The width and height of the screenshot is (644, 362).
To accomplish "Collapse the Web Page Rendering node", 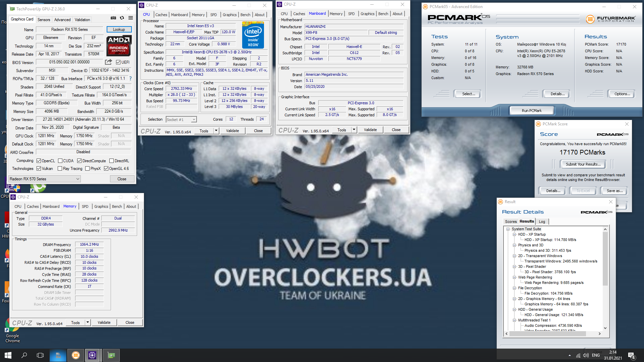I will 515,278.
